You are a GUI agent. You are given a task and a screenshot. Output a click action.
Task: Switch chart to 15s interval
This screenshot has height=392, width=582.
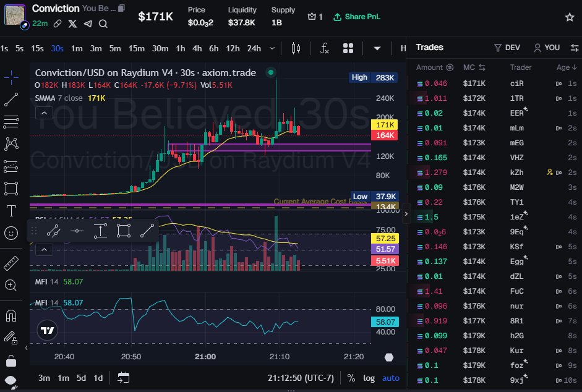tap(37, 48)
